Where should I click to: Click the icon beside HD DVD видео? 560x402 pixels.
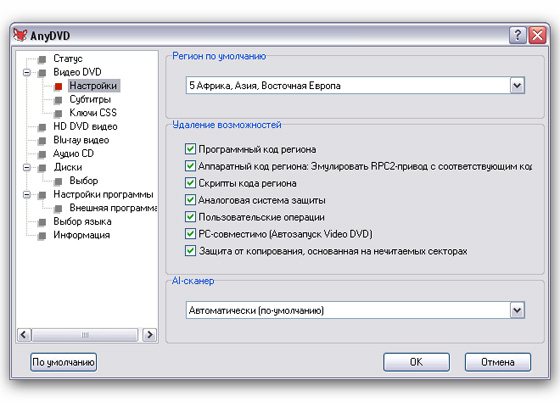point(42,127)
